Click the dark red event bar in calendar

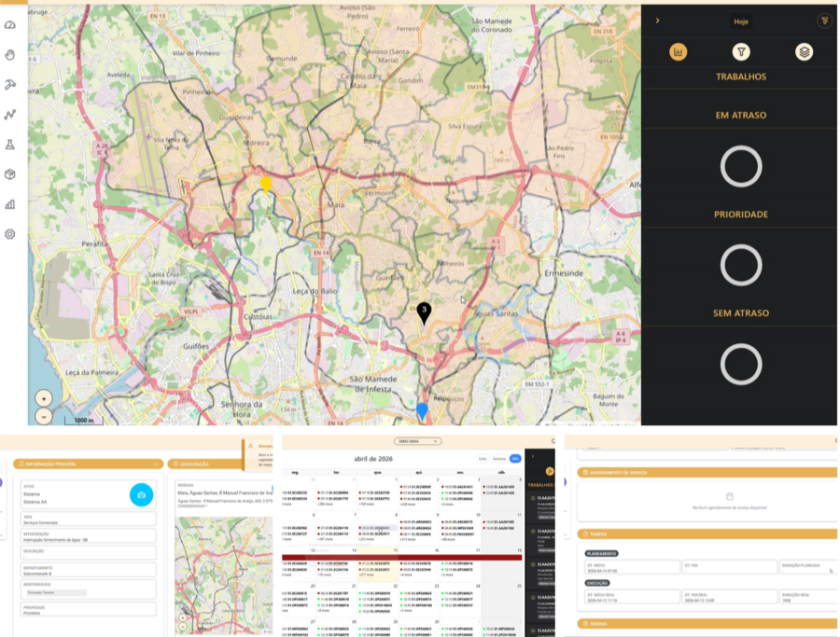click(401, 558)
